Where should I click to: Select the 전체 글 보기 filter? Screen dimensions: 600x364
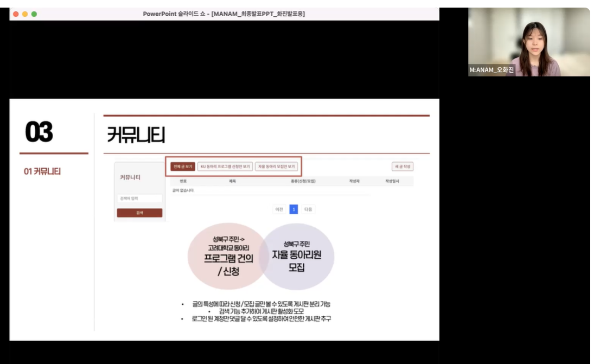[182, 167]
